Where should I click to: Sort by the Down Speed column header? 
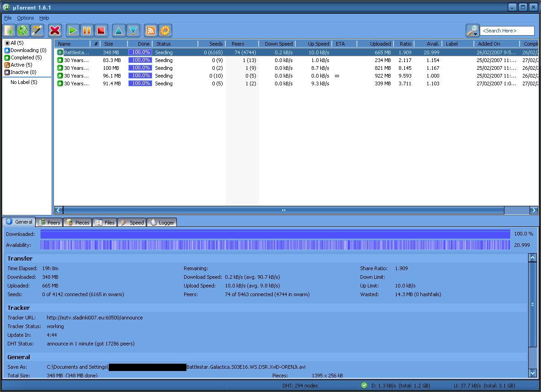click(x=277, y=44)
